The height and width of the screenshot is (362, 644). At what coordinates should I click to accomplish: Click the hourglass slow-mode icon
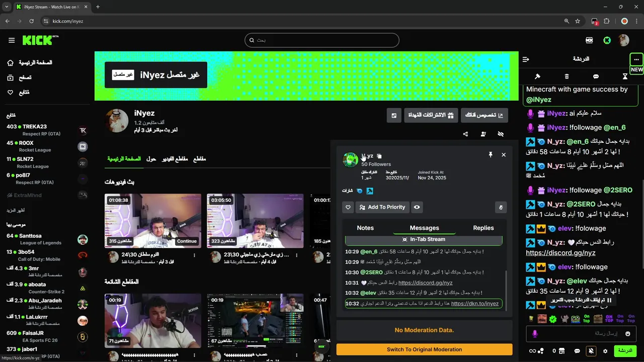click(x=625, y=76)
